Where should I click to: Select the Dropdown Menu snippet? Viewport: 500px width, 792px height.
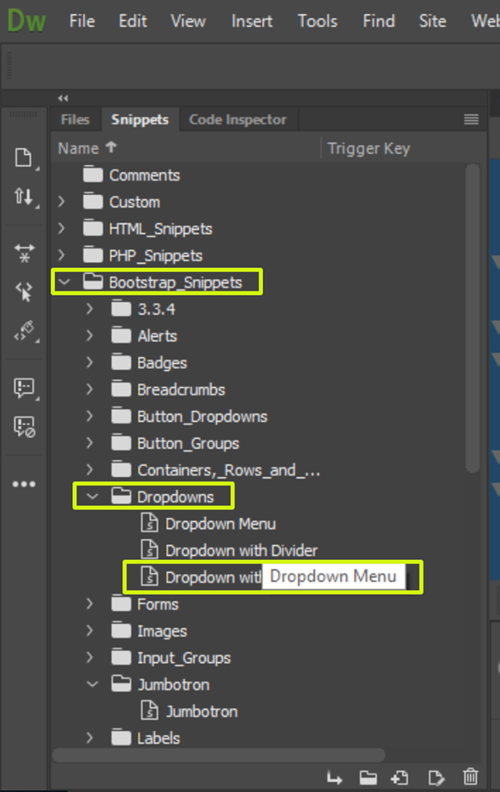coord(220,524)
